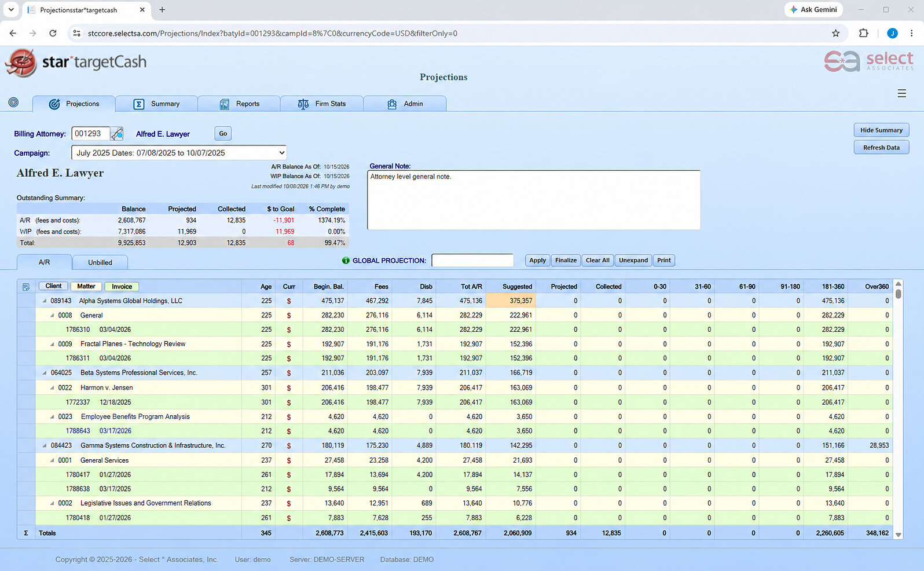
Task: Open the Summary tab
Action: pos(156,104)
